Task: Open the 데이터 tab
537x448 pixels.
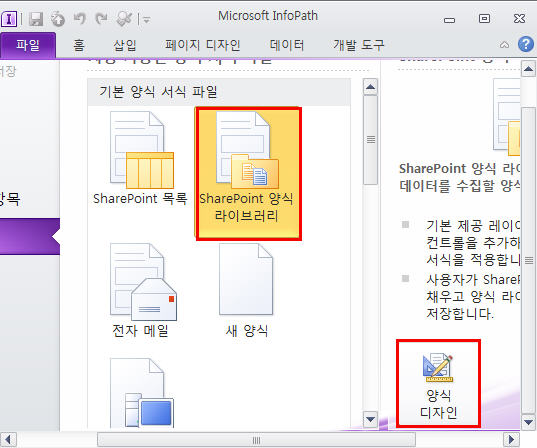Action: click(287, 45)
